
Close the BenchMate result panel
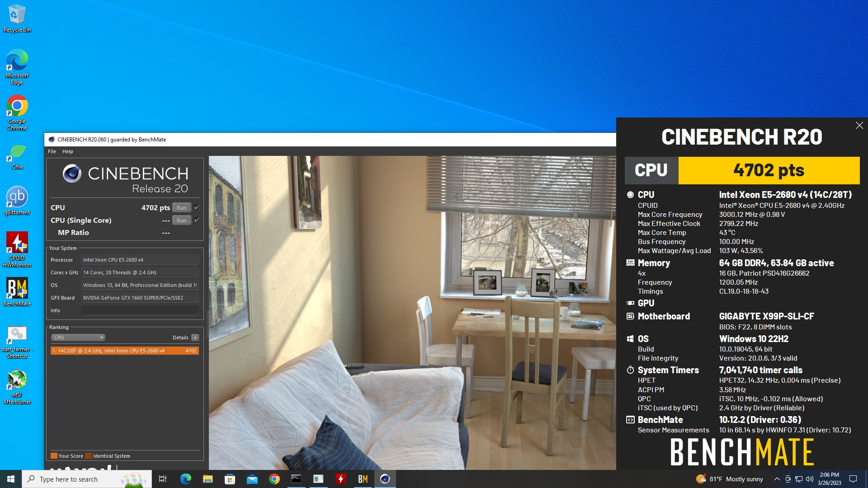(x=859, y=126)
